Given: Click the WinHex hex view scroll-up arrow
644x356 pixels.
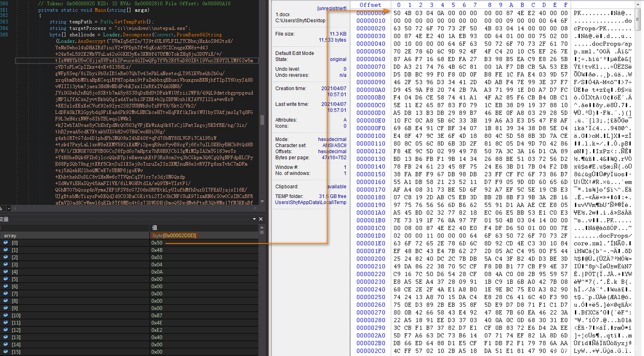Looking at the screenshot, I should (638, 5).
